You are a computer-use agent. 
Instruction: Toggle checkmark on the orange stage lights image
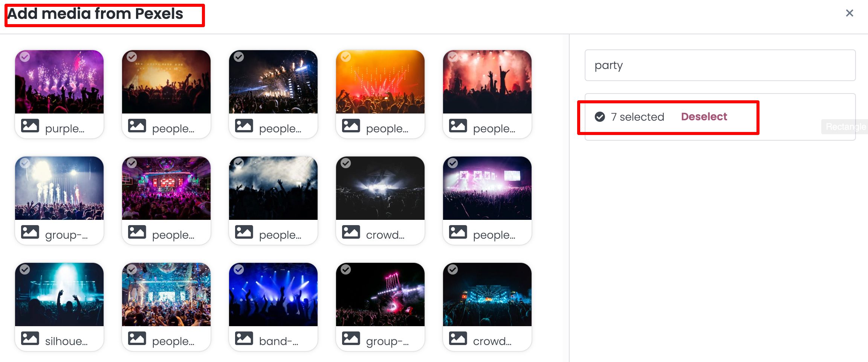click(346, 57)
